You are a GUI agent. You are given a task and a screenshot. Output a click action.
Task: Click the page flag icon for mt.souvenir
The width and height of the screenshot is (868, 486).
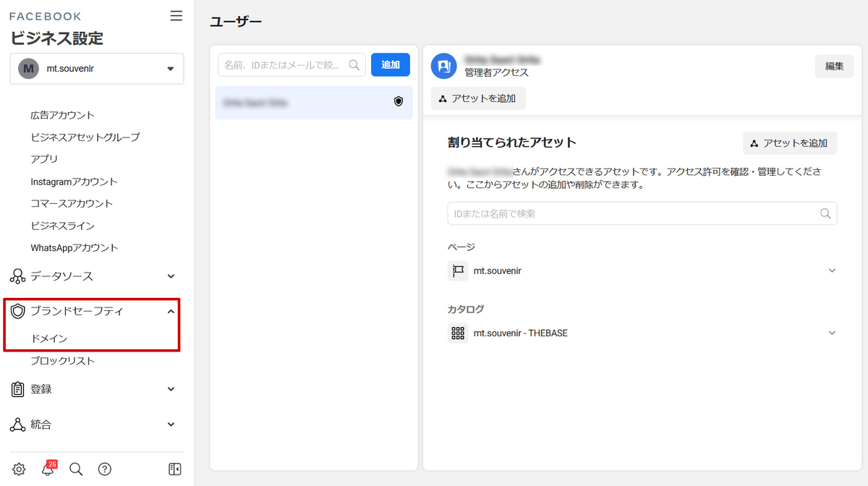pyautogui.click(x=458, y=270)
